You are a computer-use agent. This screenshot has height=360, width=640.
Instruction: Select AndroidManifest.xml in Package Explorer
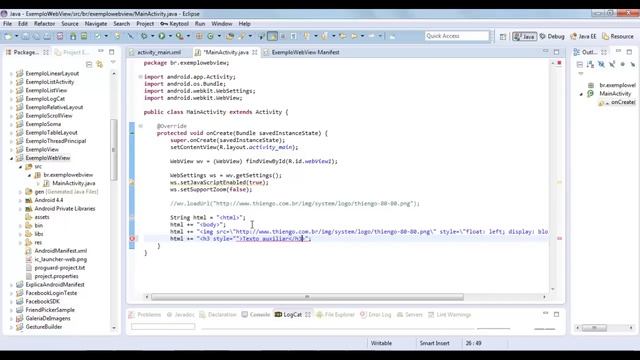pos(60,251)
